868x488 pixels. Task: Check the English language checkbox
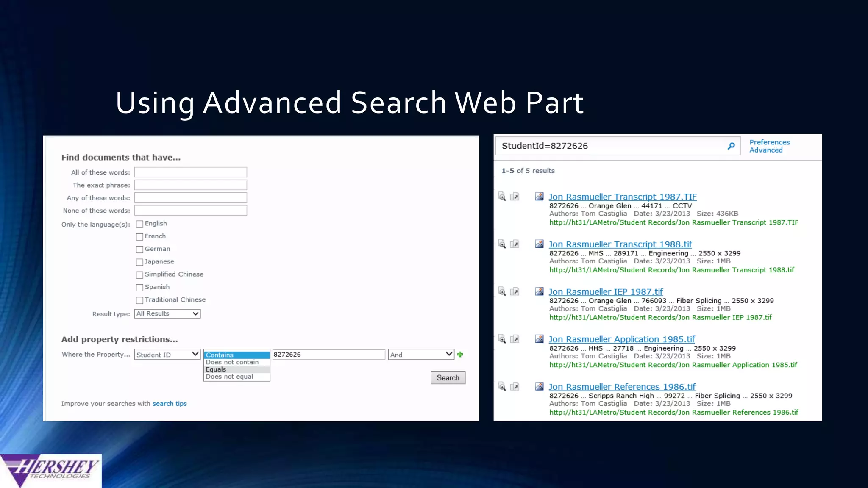(139, 224)
